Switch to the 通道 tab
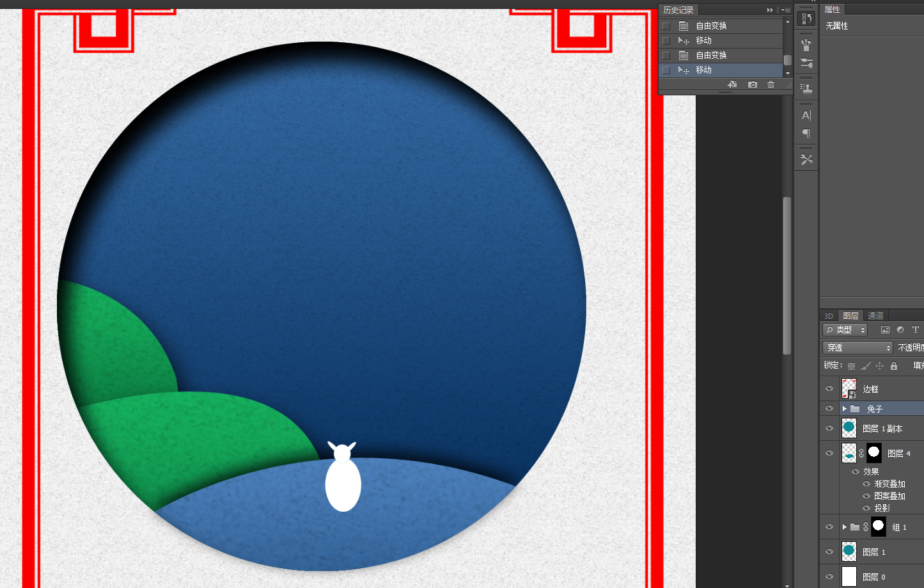 [x=875, y=316]
